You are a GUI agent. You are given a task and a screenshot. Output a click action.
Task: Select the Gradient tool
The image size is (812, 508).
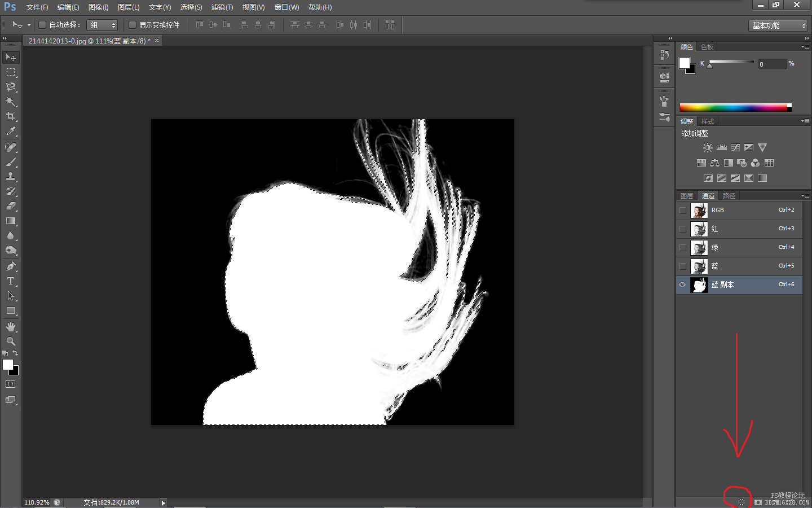11,221
